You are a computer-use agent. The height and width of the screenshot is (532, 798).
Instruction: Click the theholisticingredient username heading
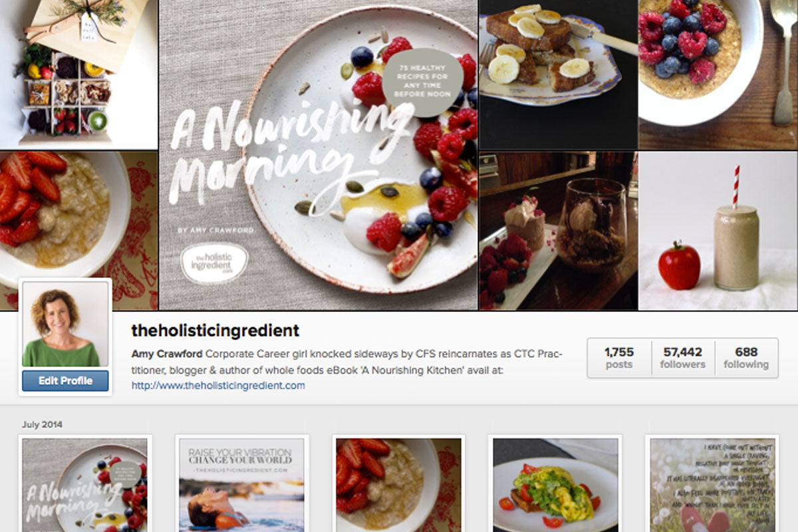click(x=215, y=331)
